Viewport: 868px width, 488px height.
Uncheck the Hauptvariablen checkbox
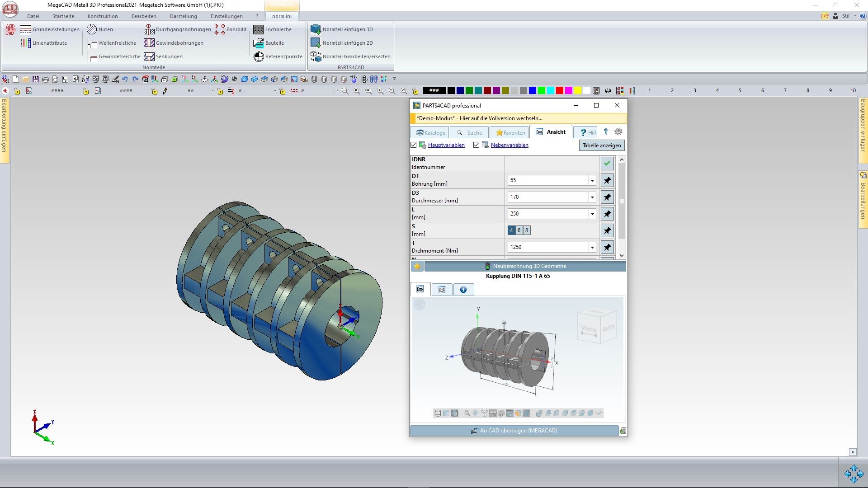(x=414, y=145)
